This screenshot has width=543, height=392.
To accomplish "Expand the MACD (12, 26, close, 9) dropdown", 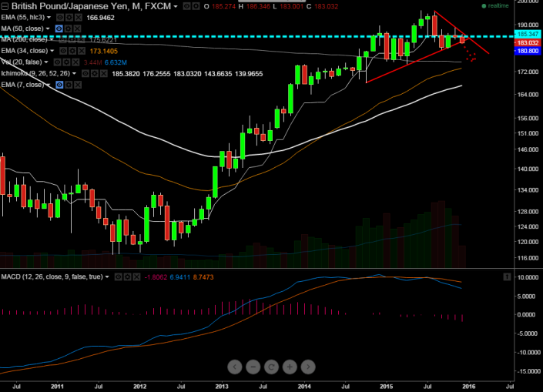I will pyautogui.click(x=107, y=277).
